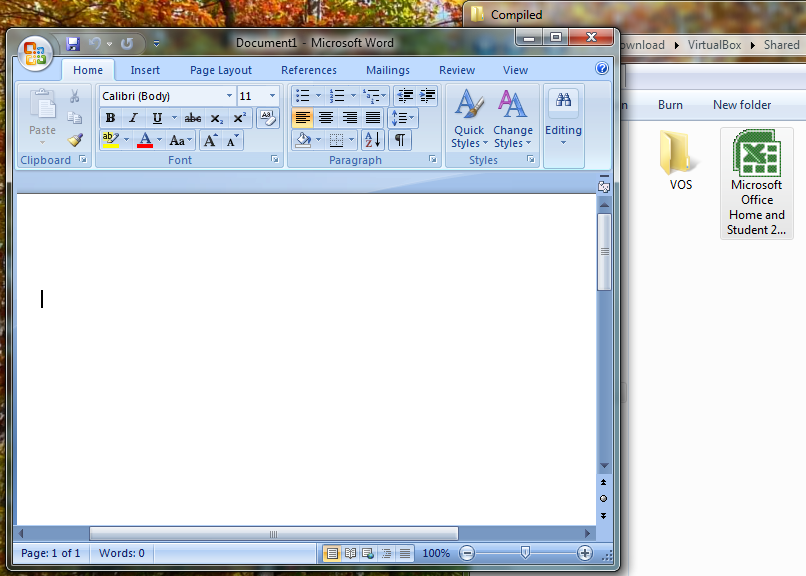Open the Calibri (Body) font name dropdown
Viewport: 806px width, 576px height.
tap(229, 96)
